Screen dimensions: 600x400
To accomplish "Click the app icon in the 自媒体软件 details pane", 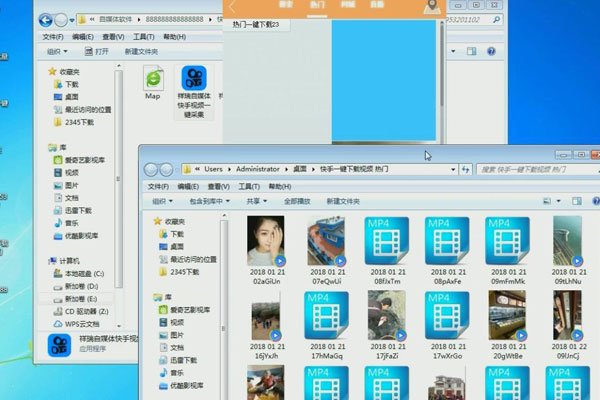I will (59, 345).
